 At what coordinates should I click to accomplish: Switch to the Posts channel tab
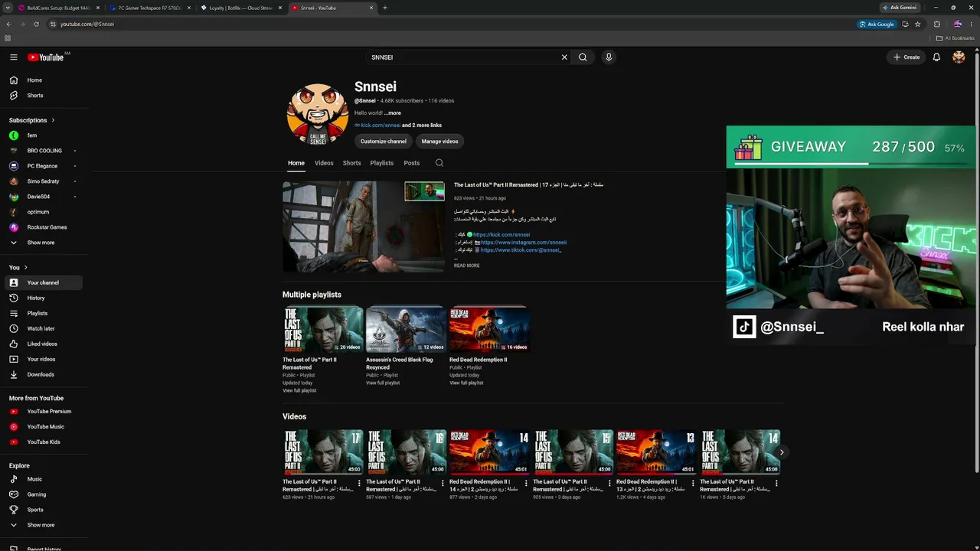412,163
